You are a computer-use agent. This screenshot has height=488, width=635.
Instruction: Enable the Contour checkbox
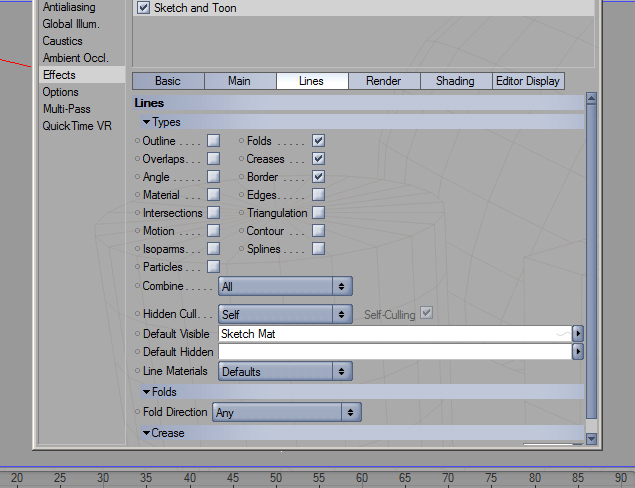(x=318, y=231)
